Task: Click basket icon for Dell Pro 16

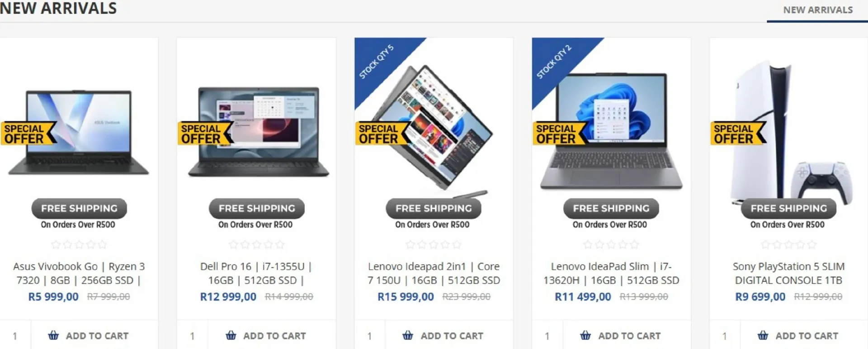Action: click(x=231, y=335)
